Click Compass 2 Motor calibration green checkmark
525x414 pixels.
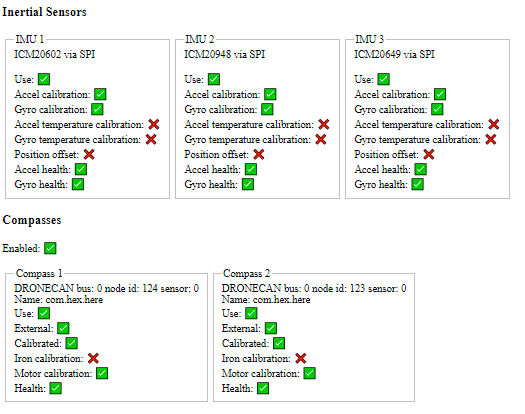pos(309,373)
